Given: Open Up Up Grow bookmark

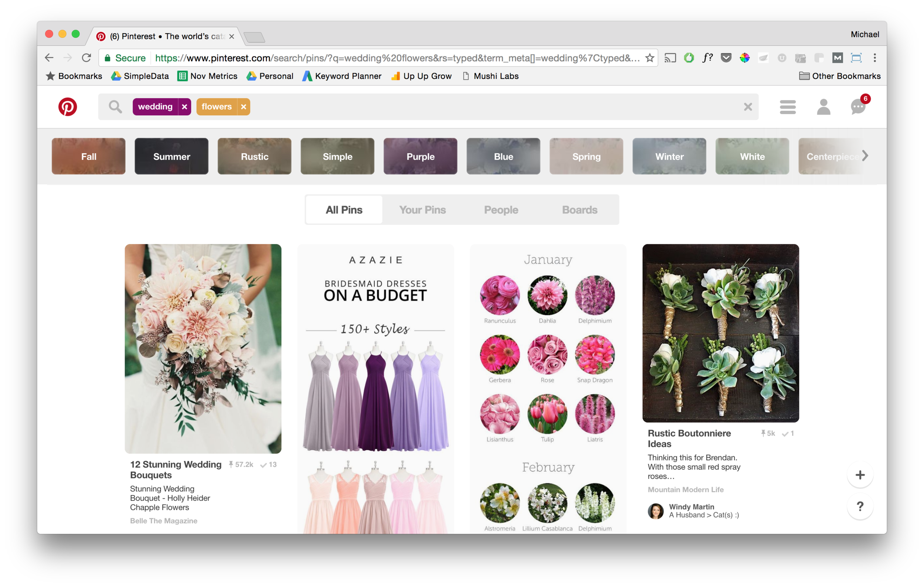Looking at the screenshot, I should [421, 76].
